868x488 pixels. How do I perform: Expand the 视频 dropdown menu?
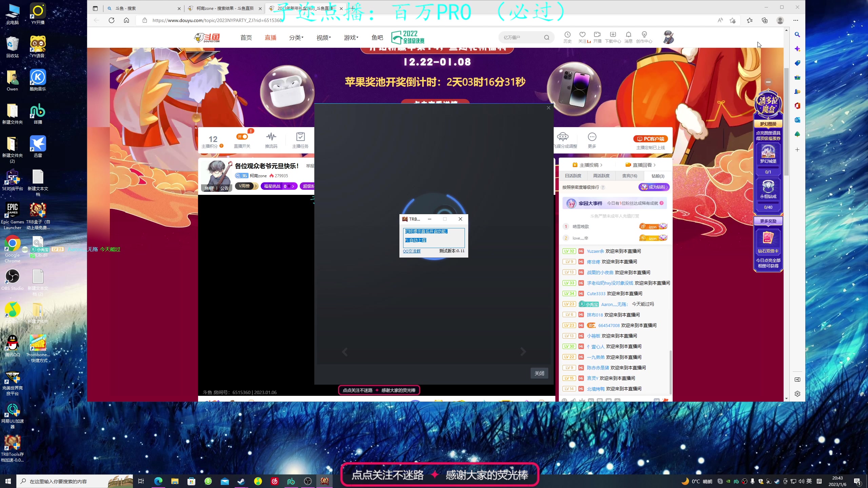323,37
